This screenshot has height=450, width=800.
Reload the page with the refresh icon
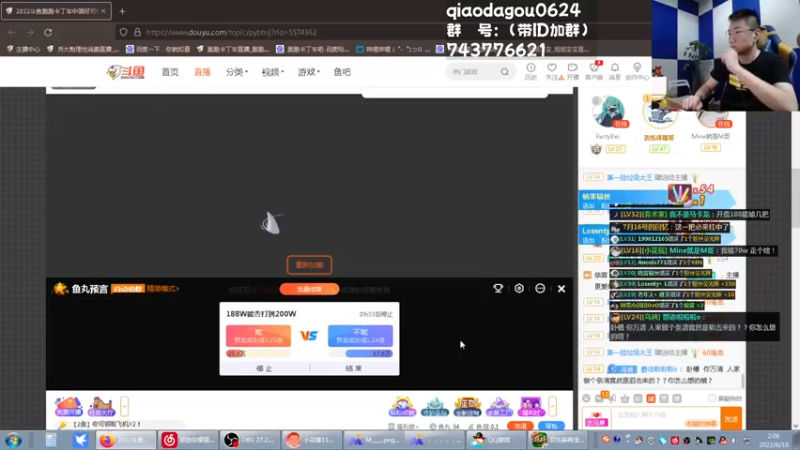(48, 32)
